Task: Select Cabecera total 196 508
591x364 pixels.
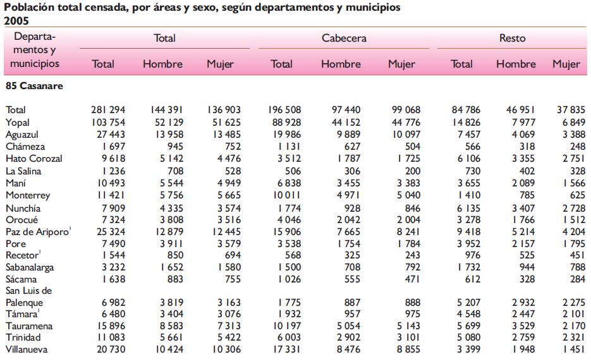Action: [x=284, y=110]
